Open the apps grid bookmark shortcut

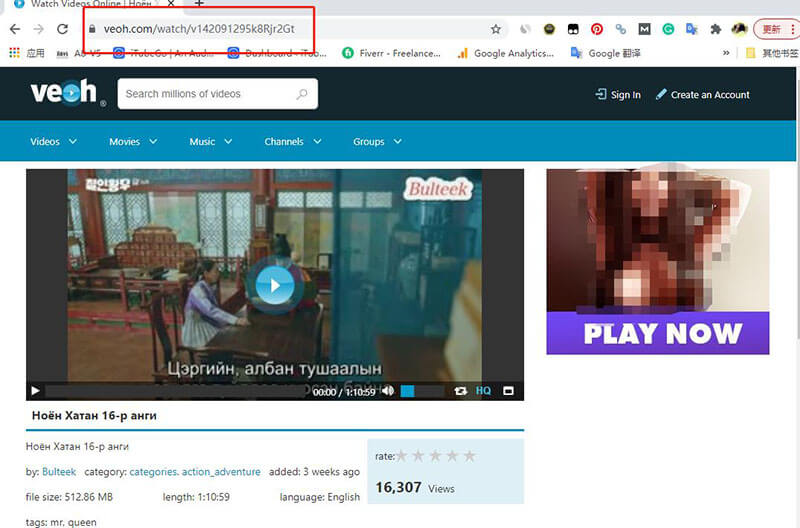(x=15, y=53)
